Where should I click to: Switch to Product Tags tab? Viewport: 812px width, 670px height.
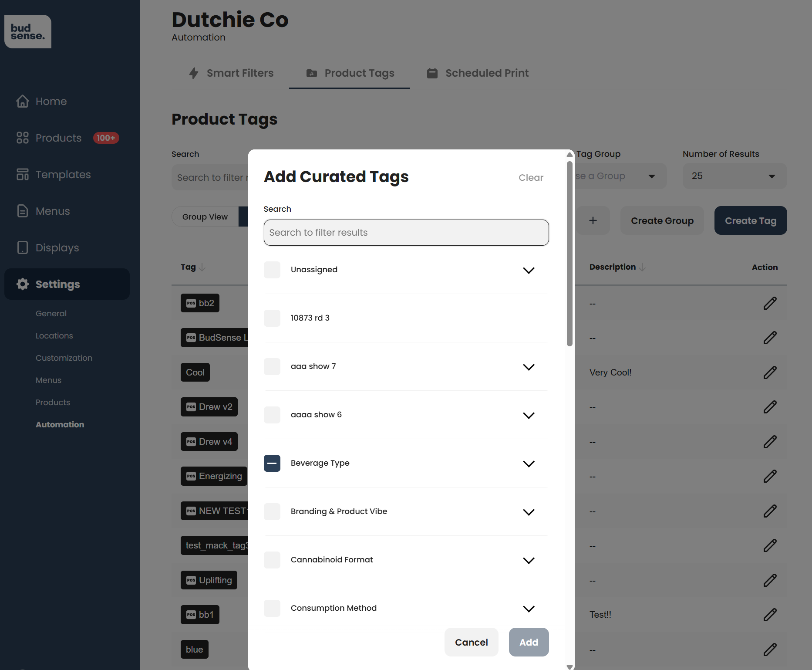coord(350,73)
